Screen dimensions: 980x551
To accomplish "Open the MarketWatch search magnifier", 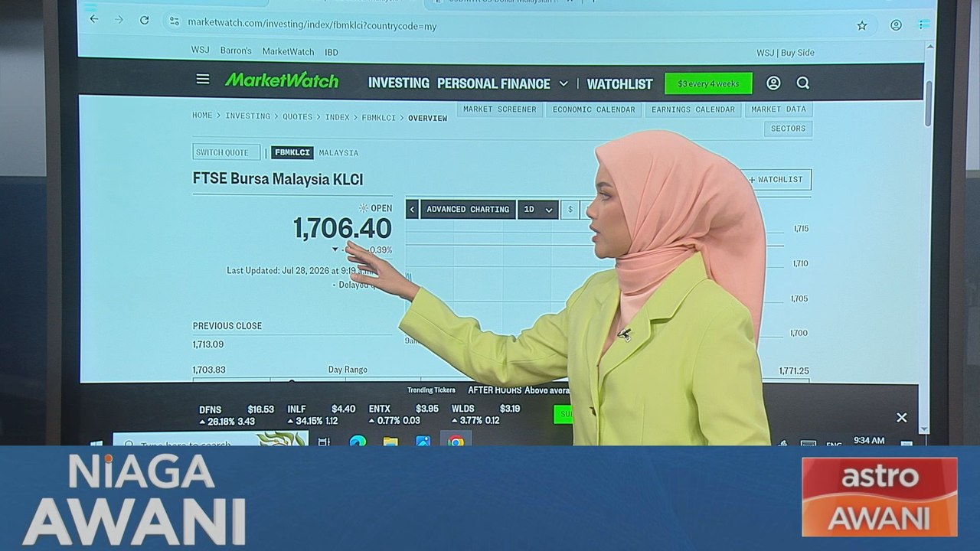I will click(x=802, y=83).
